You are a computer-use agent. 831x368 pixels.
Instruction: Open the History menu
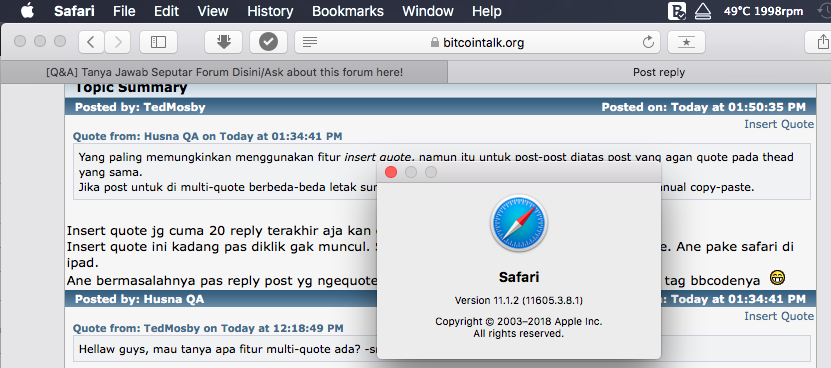270,11
